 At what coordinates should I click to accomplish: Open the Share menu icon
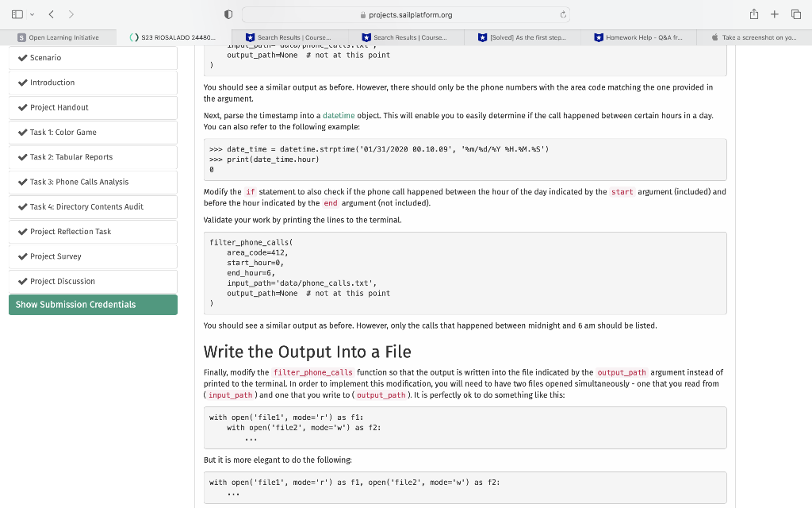coord(754,13)
